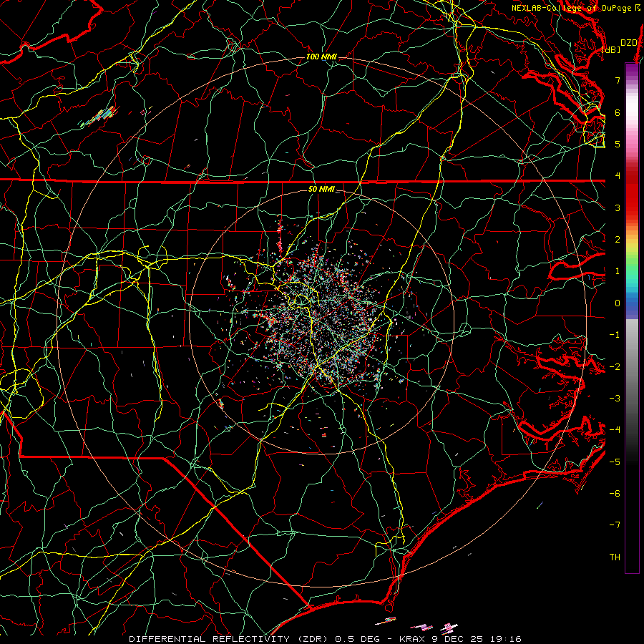Select the -4 dB tick label
The image size is (644, 644).
[x=615, y=430]
